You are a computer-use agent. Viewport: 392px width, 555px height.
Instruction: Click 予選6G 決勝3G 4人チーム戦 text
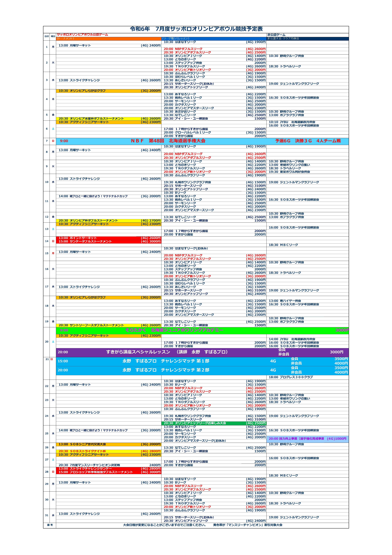(x=308, y=141)
